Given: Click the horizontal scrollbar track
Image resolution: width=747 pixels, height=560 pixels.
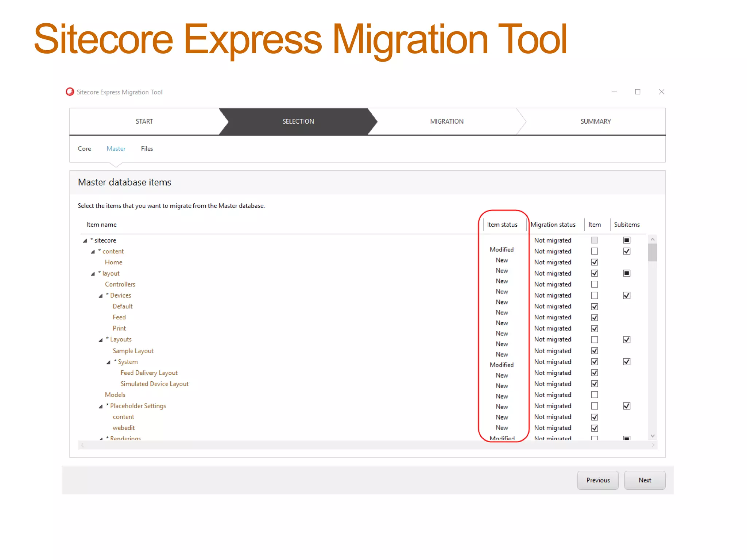Looking at the screenshot, I should (x=368, y=445).
